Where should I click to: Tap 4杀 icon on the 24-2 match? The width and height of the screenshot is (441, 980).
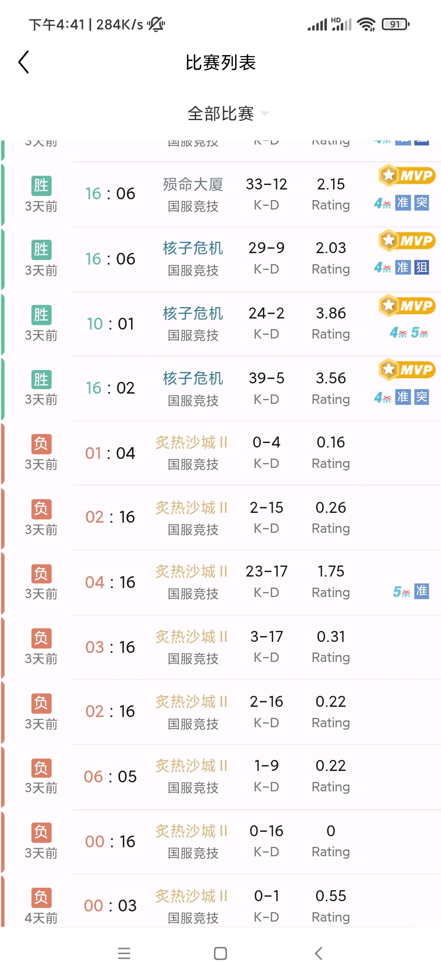tap(398, 333)
